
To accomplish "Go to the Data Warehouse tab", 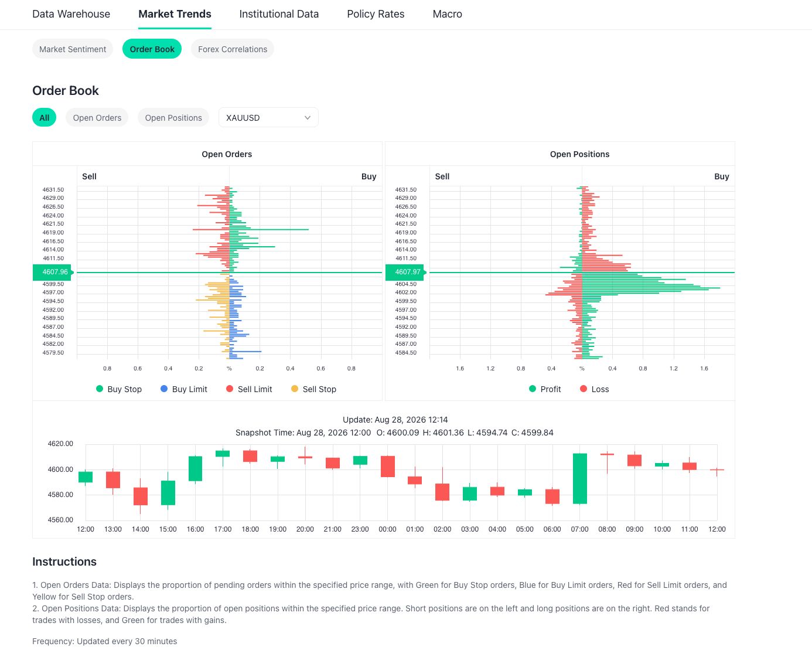I will click(71, 14).
